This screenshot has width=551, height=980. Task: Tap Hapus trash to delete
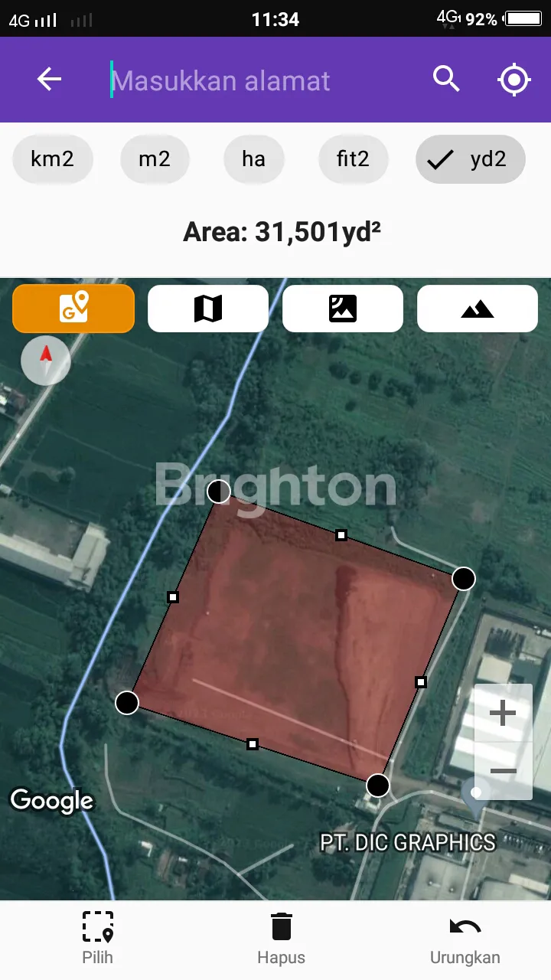282,939
